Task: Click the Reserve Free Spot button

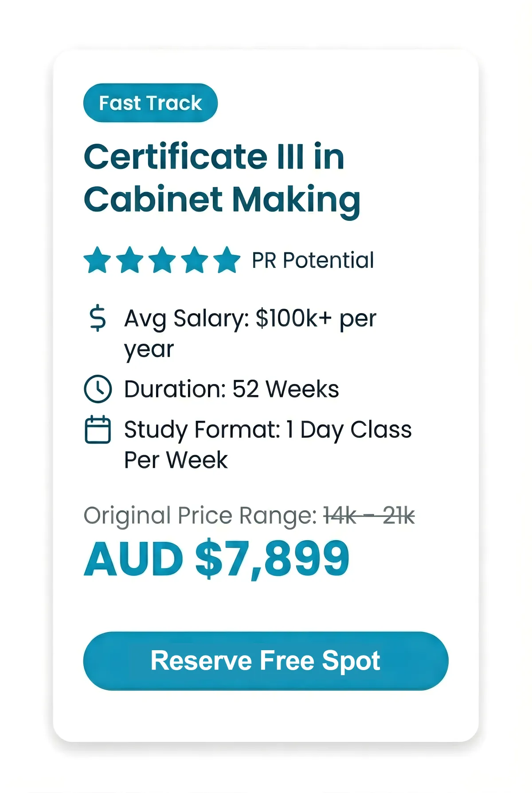Action: [266, 661]
